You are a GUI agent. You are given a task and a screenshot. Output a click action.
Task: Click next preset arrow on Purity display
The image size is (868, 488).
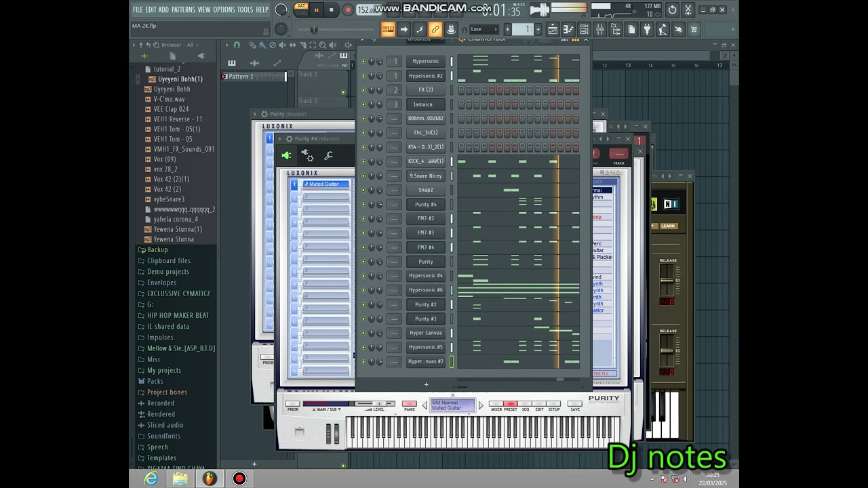481,406
